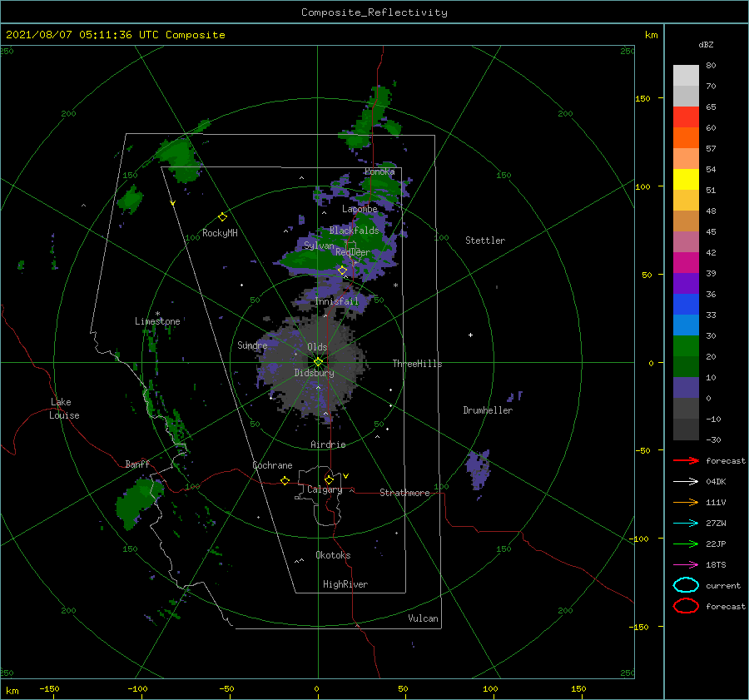Click the light gray 80 dBZ swatch
The height and width of the screenshot is (700, 749).
click(686, 75)
